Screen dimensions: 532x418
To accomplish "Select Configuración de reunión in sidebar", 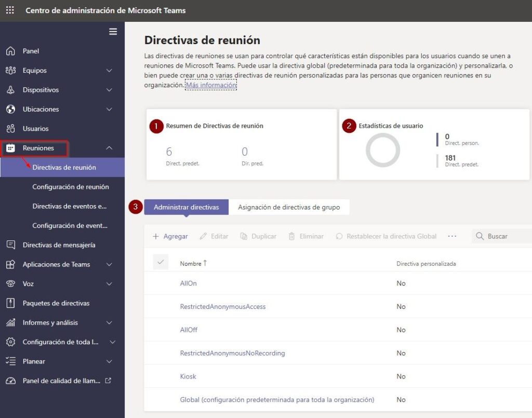I will click(71, 187).
